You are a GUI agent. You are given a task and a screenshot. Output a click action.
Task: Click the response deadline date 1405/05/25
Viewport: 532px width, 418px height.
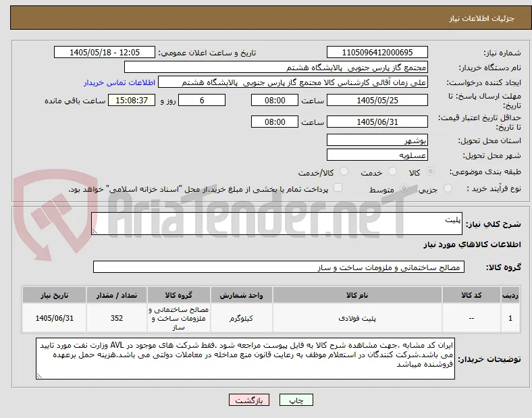click(377, 101)
